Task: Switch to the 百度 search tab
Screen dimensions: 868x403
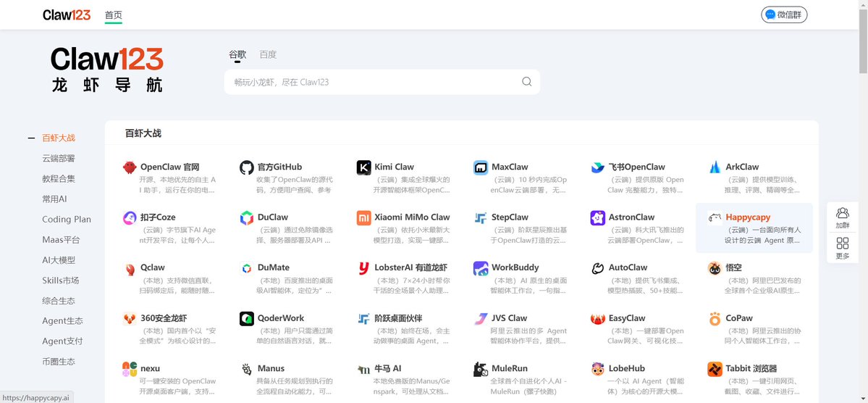Action: pos(268,54)
